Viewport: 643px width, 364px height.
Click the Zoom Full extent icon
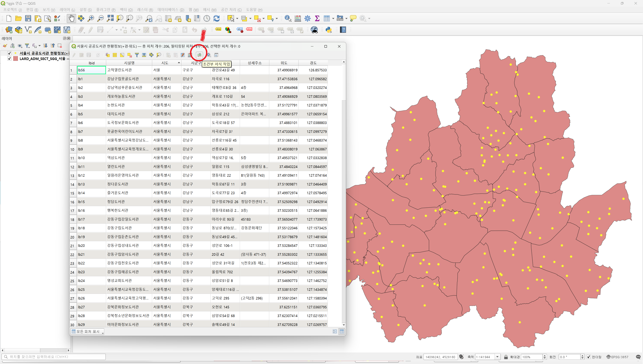click(110, 19)
